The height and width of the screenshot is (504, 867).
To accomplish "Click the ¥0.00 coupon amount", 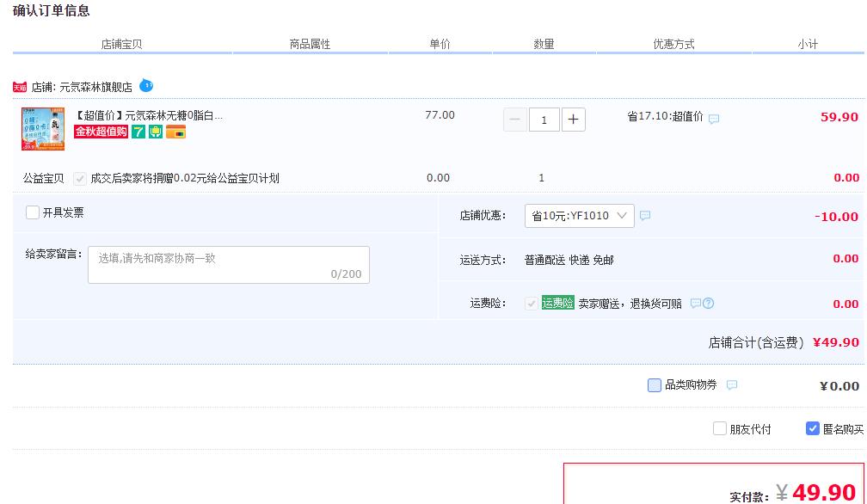I will point(839,386).
